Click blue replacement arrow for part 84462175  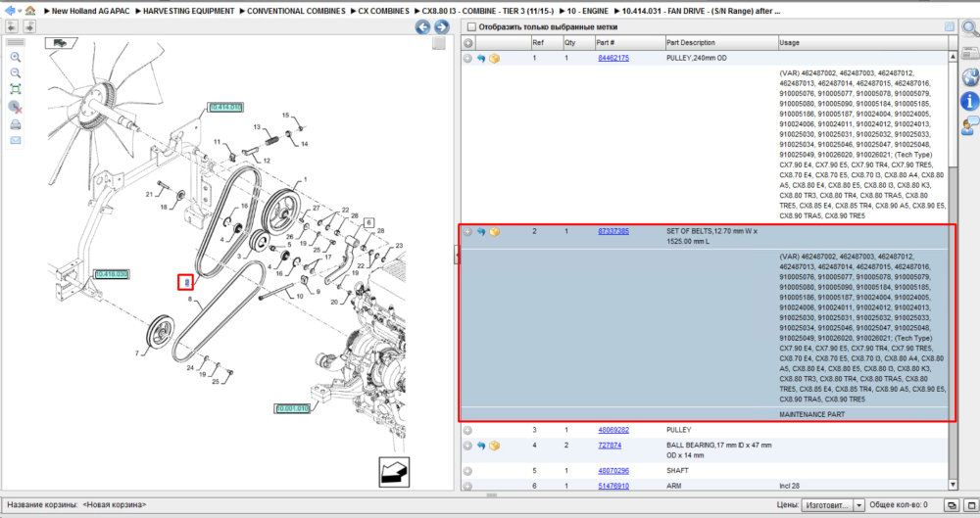(481, 58)
